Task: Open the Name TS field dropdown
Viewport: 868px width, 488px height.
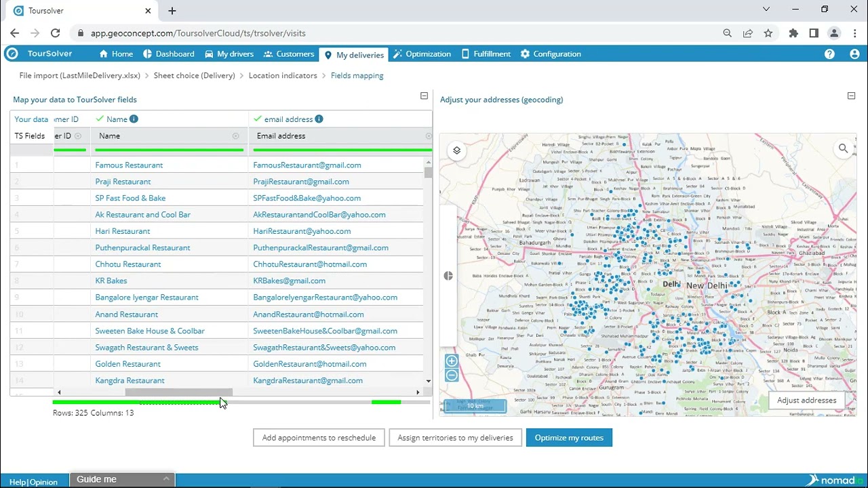Action: (169, 136)
